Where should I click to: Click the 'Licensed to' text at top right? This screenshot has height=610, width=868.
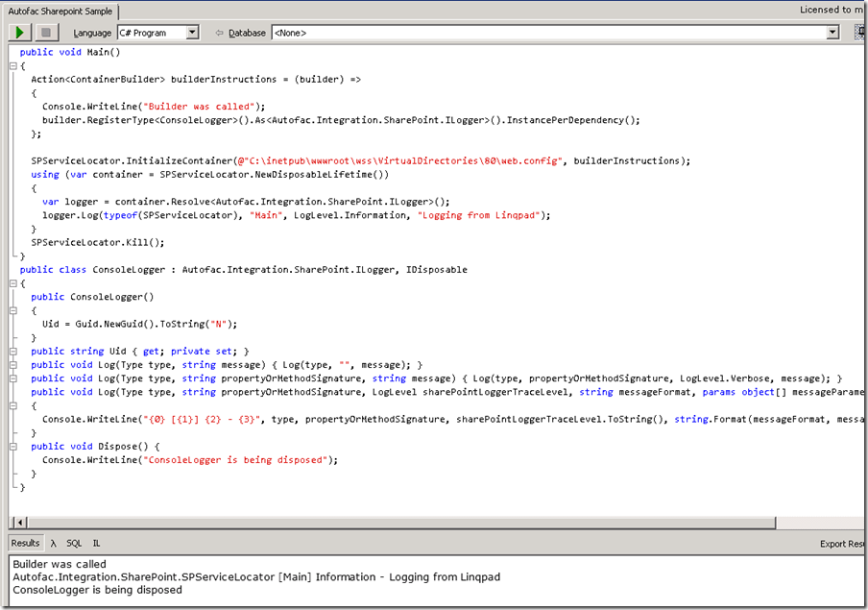(832, 10)
